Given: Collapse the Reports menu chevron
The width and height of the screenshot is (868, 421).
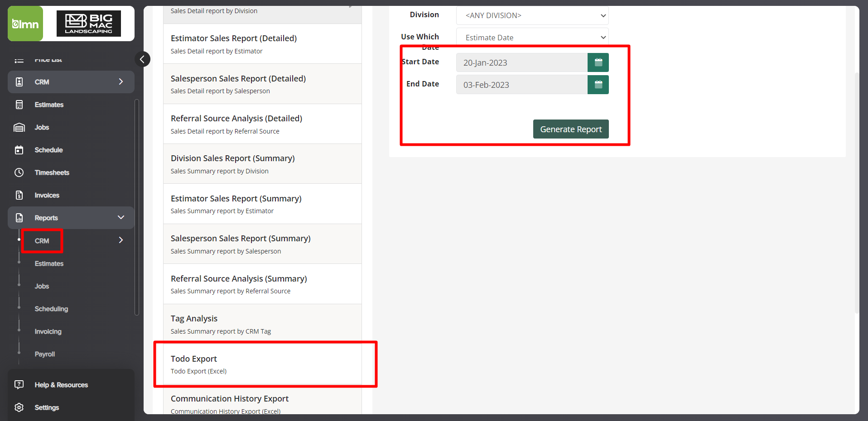Looking at the screenshot, I should click(121, 218).
